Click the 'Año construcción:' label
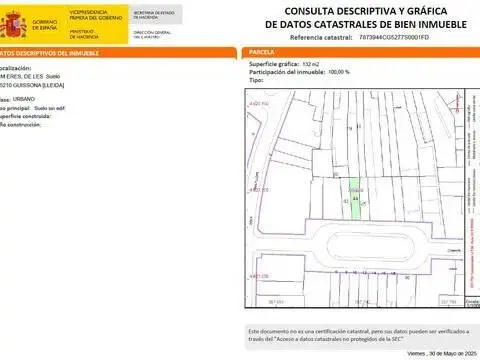480x360 pixels. pos(20,125)
